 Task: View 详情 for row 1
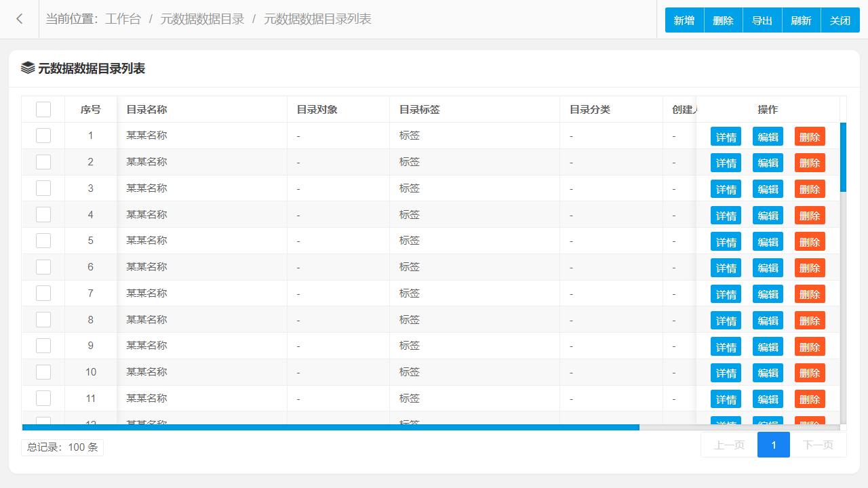tap(726, 136)
